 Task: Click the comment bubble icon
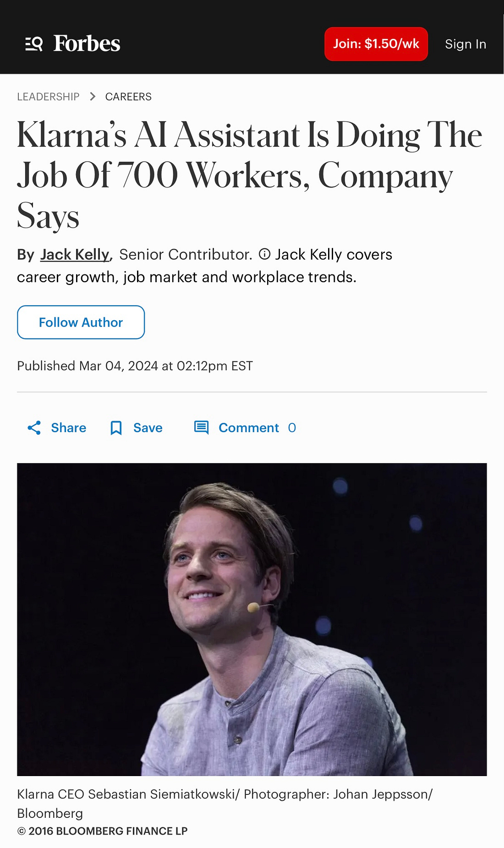click(x=201, y=427)
